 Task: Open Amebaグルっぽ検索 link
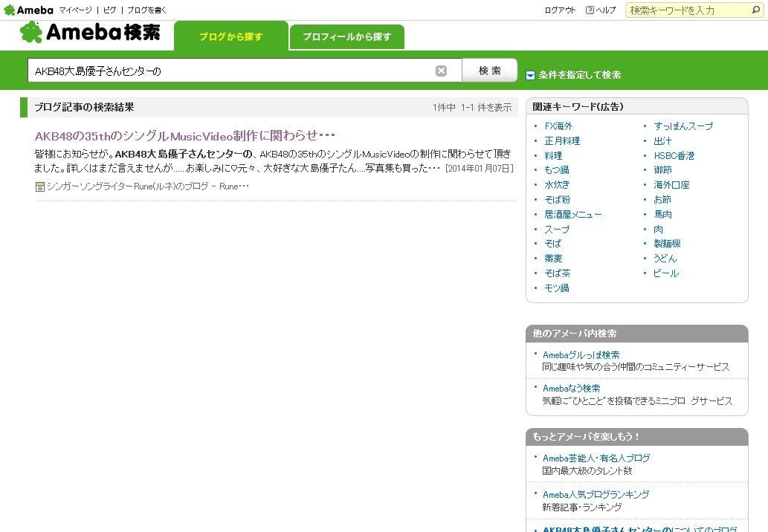pos(581,355)
